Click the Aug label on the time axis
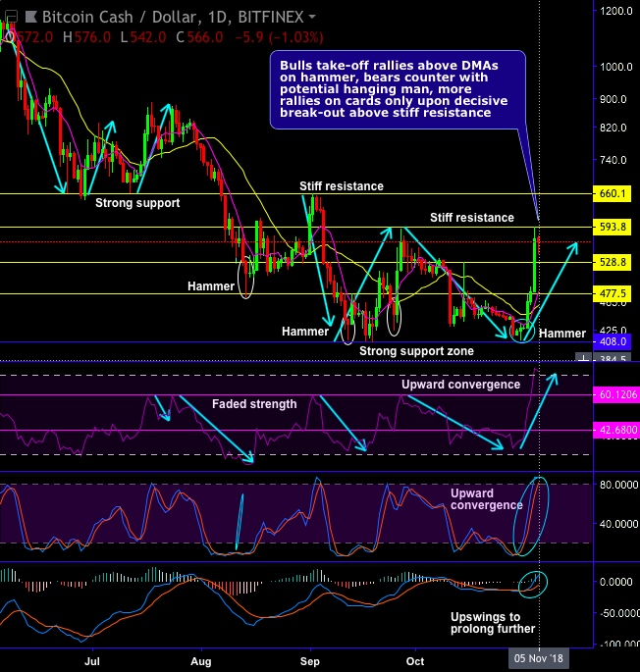Screen dimensions: 640x672 (201, 661)
